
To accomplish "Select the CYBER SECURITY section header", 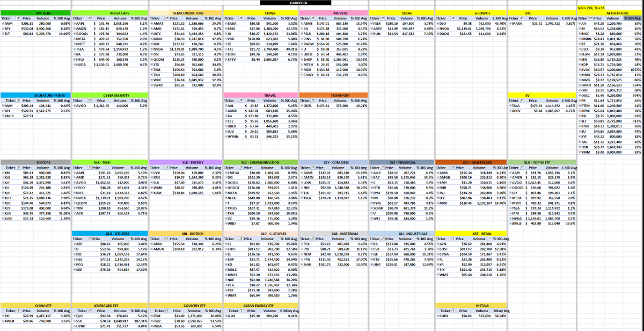I will coord(110,95).
